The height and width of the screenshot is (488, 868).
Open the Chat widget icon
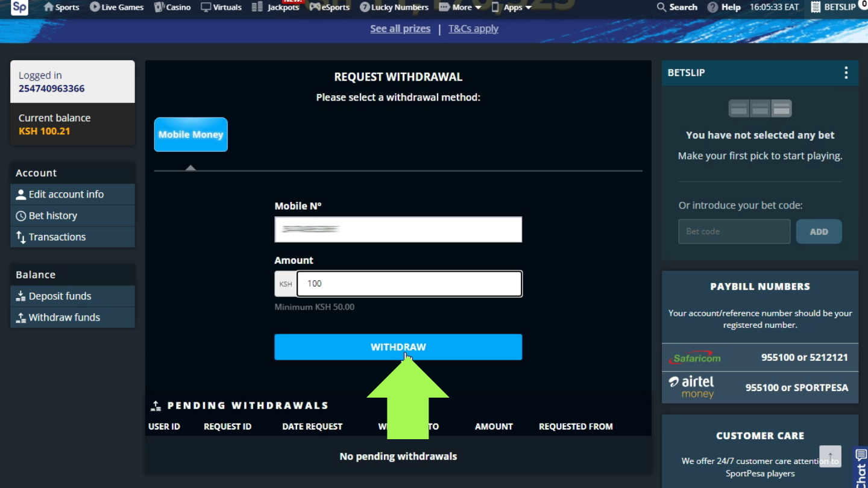[x=861, y=467]
